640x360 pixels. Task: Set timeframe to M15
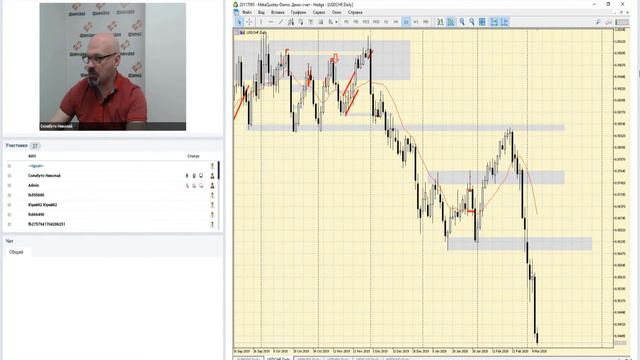coord(366,22)
